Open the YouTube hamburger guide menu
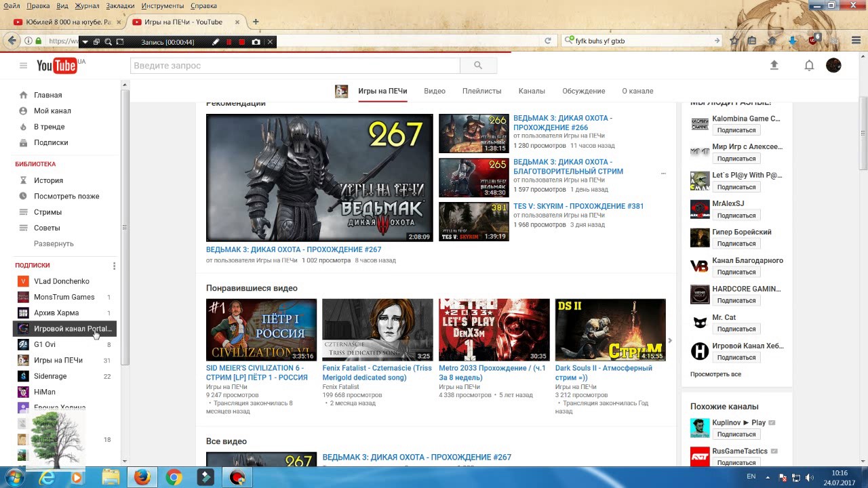Image resolution: width=868 pixels, height=488 pixels. click(x=23, y=66)
